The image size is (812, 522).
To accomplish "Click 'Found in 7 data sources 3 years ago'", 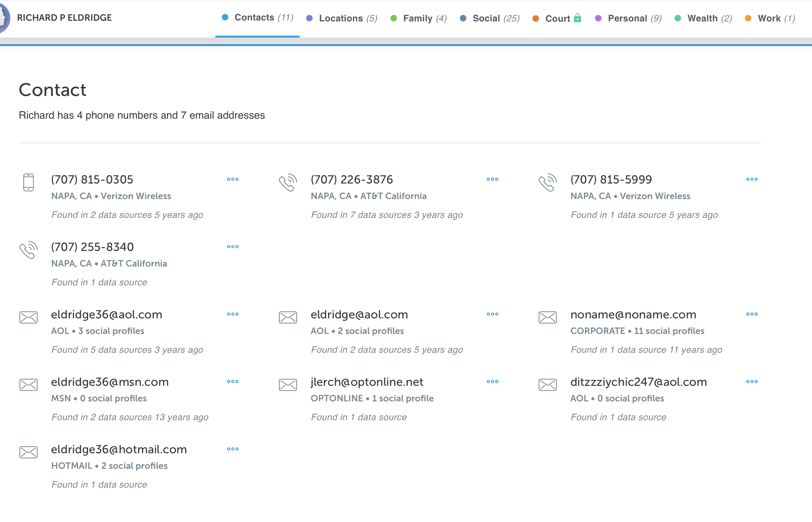I will pos(387,215).
